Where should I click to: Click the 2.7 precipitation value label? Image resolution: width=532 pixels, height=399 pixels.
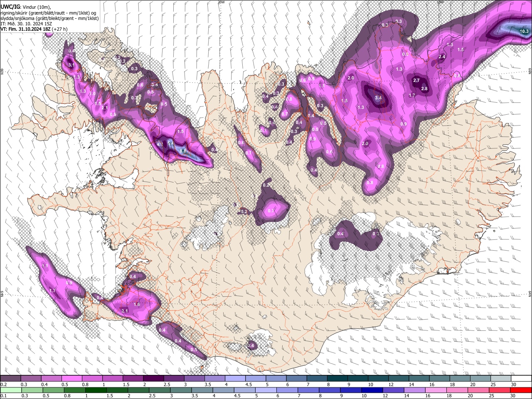[x=416, y=81]
